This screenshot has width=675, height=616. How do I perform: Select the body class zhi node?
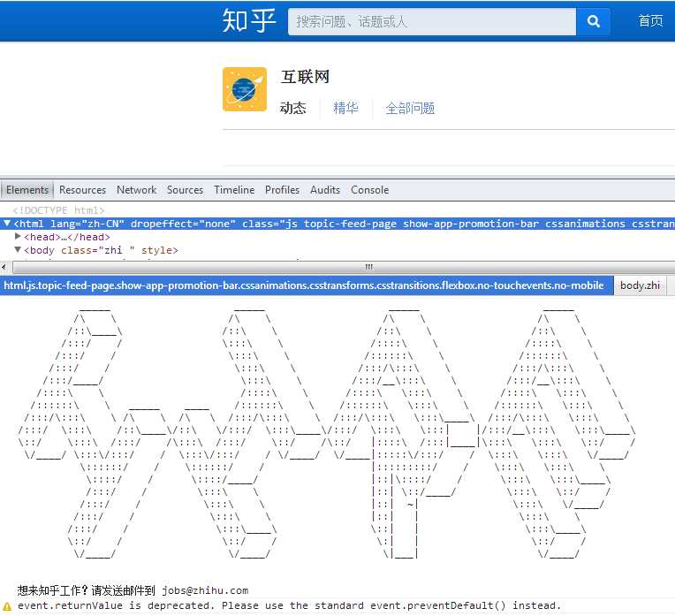click(101, 250)
